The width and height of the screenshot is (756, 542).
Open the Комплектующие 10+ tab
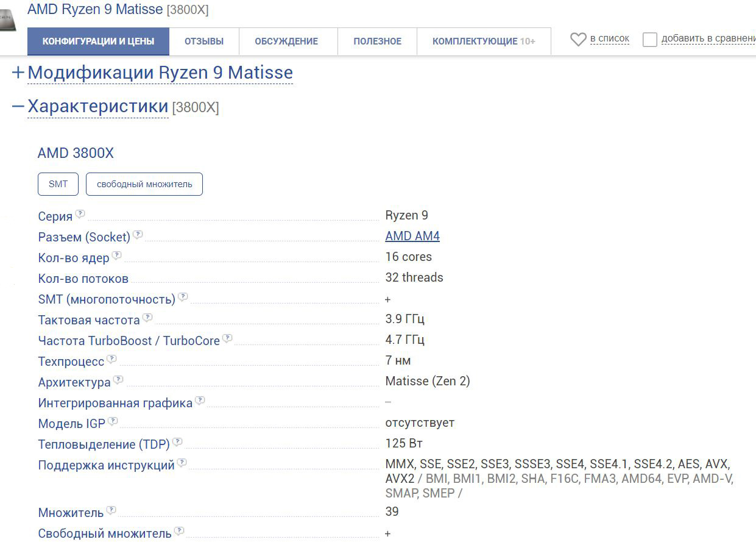[x=484, y=41]
